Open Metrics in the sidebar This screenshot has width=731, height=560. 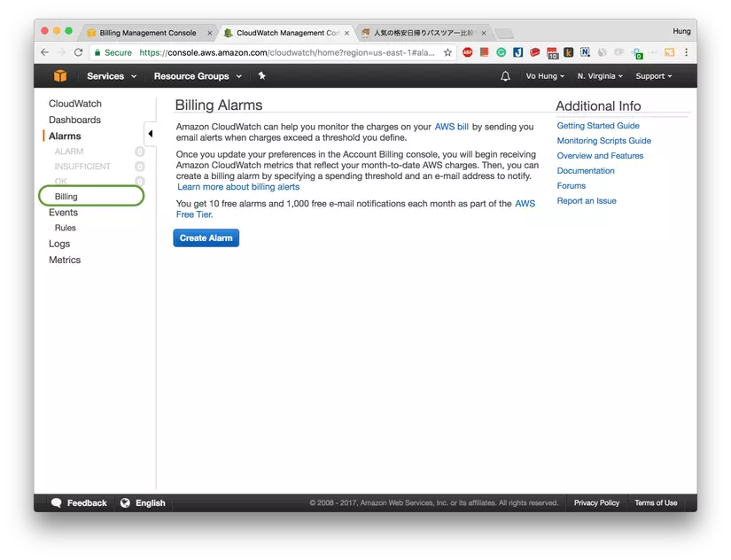click(x=65, y=260)
